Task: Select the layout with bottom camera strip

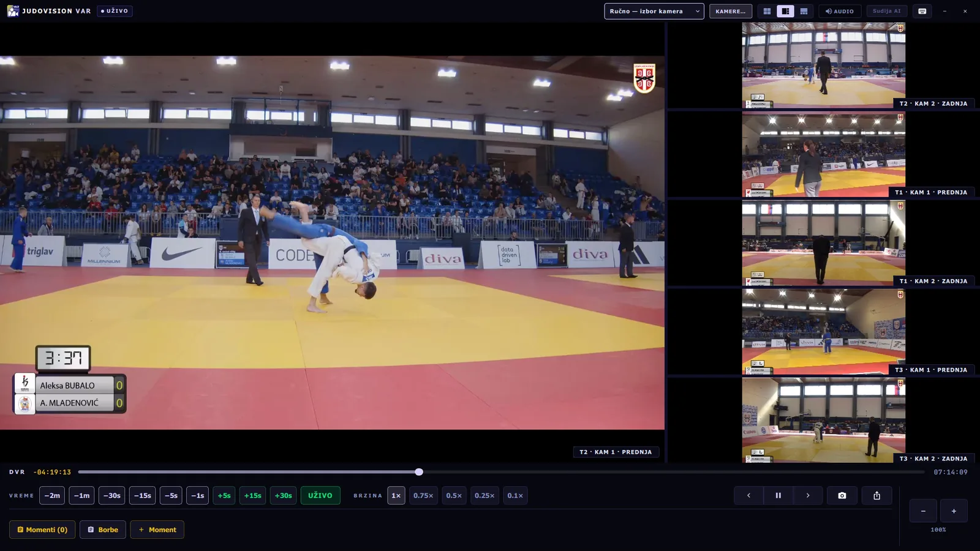Action: [804, 11]
